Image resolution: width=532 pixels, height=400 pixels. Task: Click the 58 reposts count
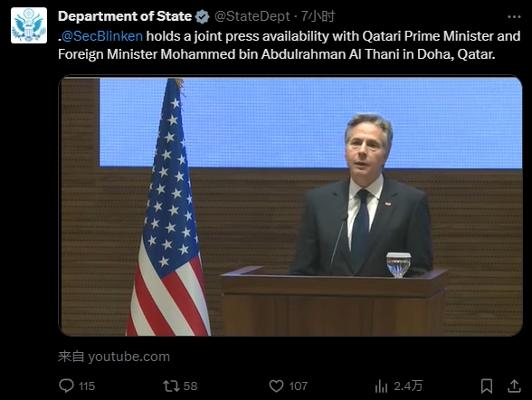[x=190, y=386]
